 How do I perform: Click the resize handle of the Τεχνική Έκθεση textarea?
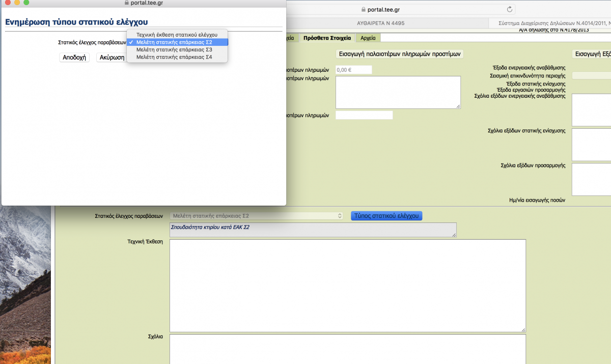click(x=523, y=330)
